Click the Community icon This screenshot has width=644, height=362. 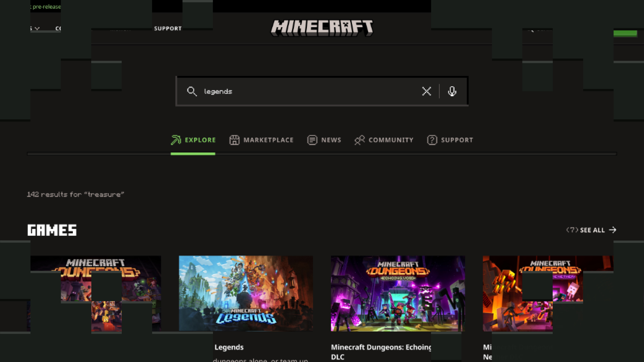click(360, 140)
